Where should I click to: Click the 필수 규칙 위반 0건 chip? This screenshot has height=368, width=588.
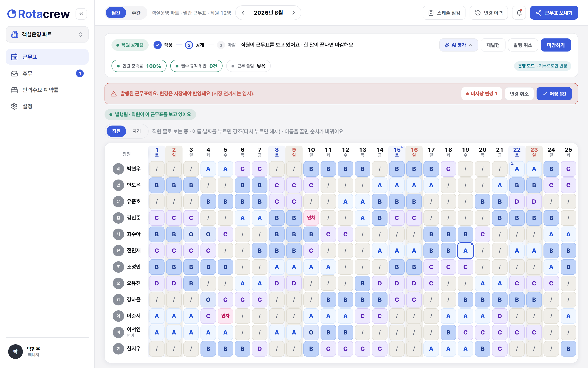tap(196, 66)
